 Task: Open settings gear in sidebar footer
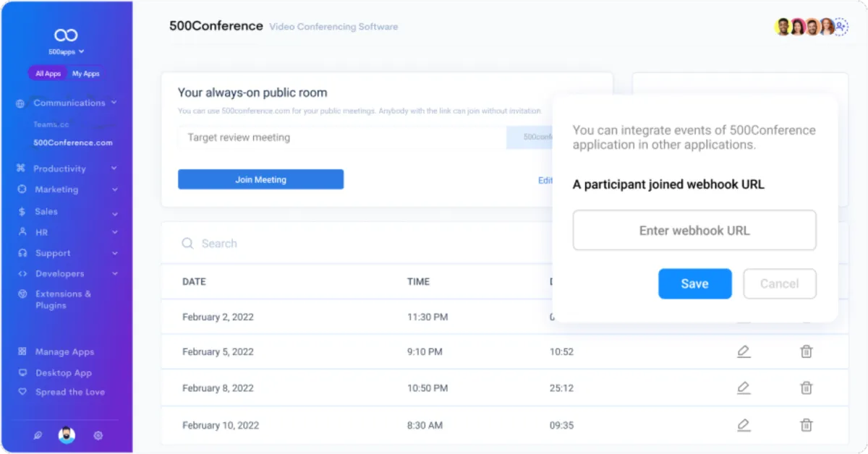pos(98,435)
